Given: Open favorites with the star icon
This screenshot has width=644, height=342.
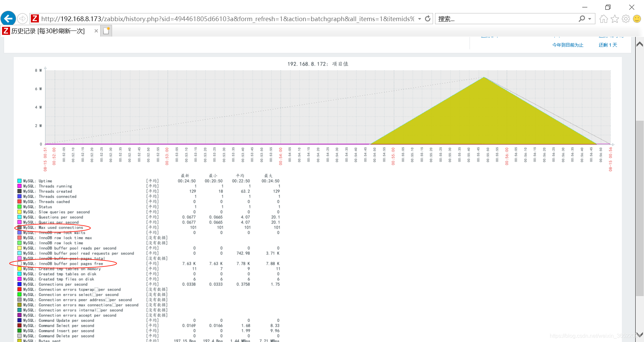Looking at the screenshot, I should (x=614, y=19).
